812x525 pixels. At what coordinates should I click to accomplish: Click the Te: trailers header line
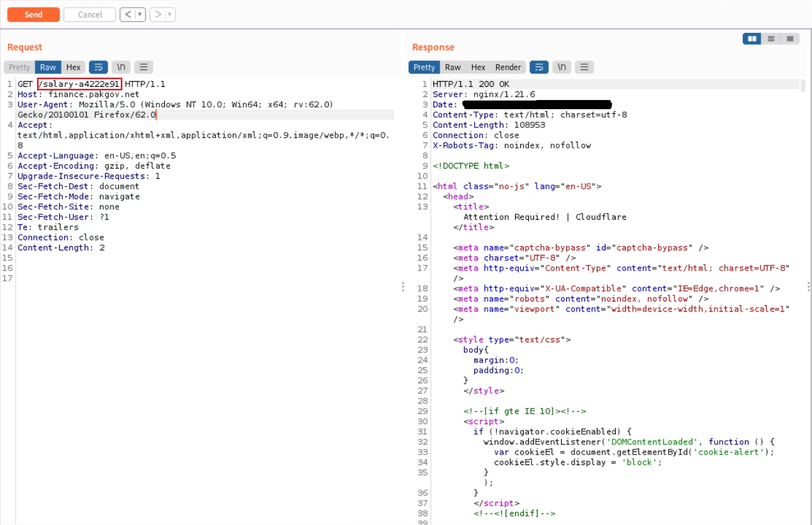[x=48, y=227]
